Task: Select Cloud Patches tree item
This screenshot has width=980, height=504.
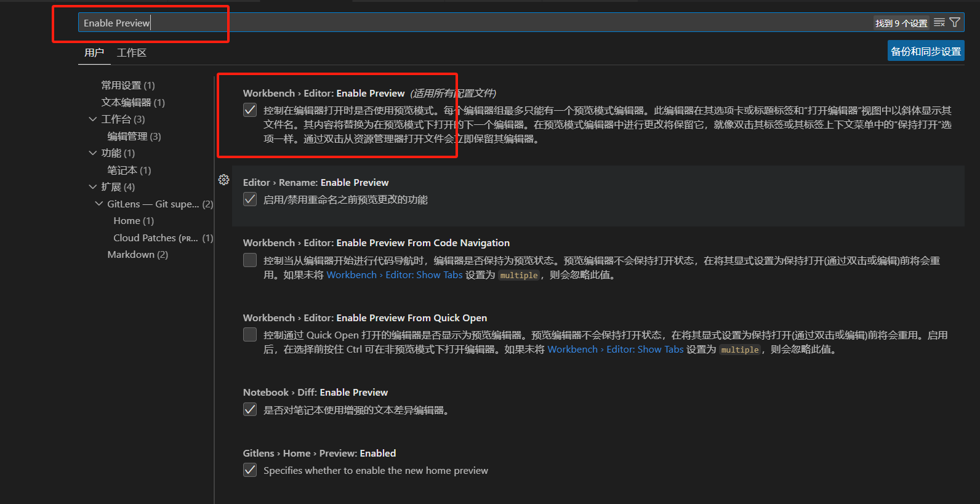Action: 163,238
